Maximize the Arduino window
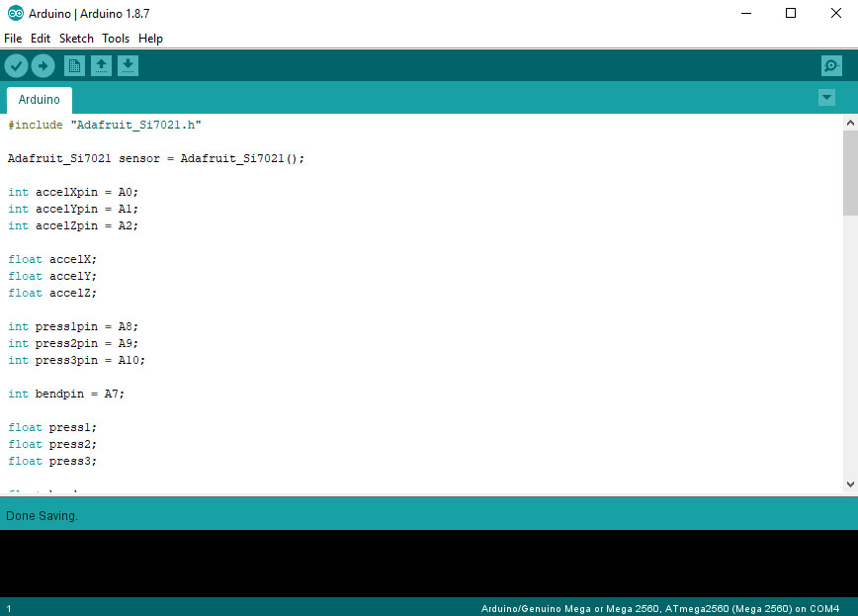The image size is (858, 616). click(791, 14)
